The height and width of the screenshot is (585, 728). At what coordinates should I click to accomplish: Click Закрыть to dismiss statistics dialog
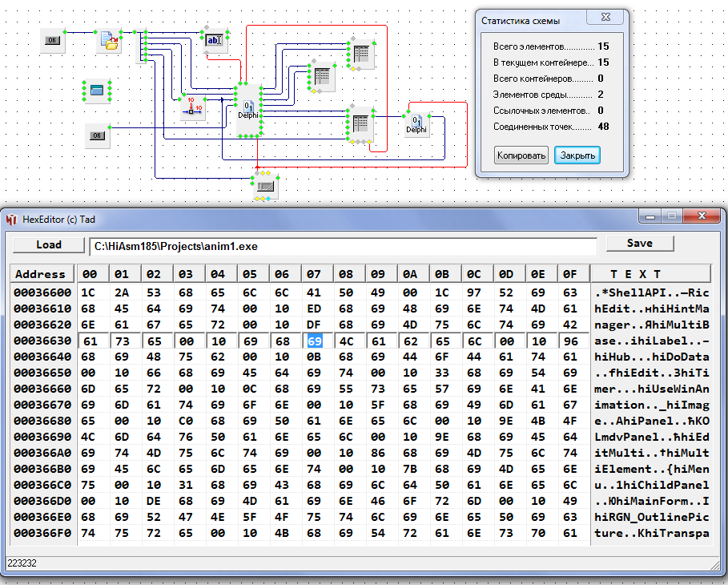[x=577, y=155]
